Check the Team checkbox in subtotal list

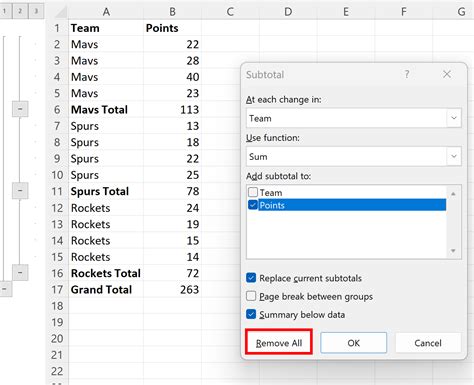pyautogui.click(x=253, y=192)
